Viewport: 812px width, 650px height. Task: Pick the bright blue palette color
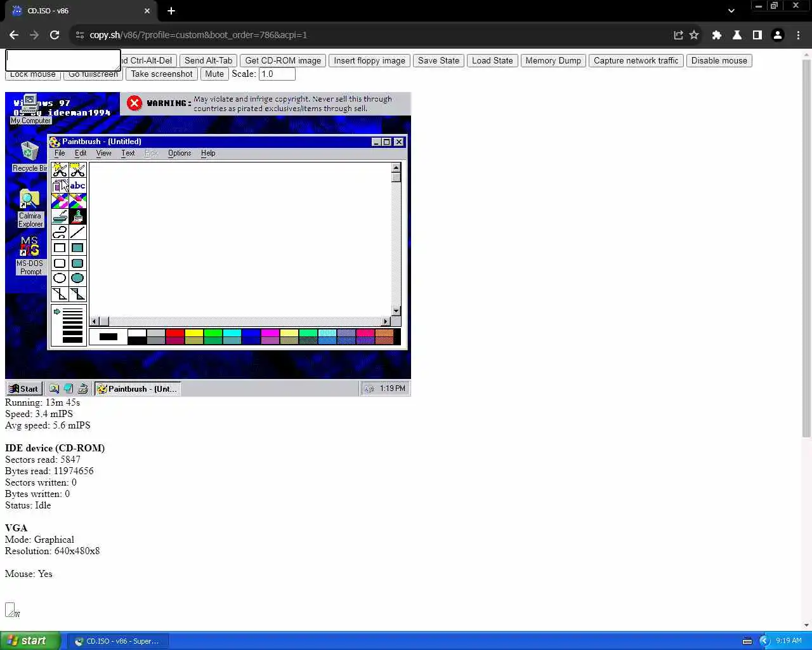(251, 333)
